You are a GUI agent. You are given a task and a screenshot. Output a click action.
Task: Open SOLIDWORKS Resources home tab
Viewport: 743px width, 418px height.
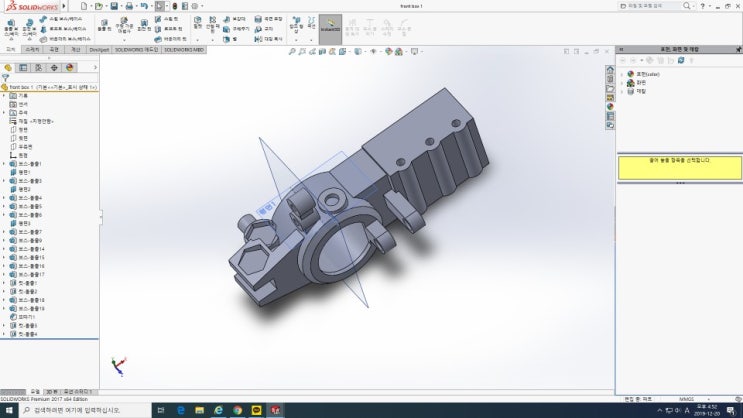(610, 70)
